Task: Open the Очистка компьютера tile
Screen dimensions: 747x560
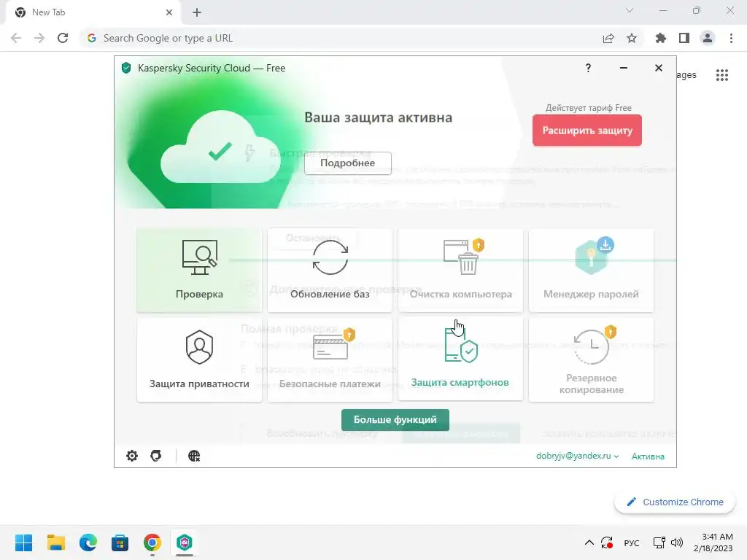Action: pyautogui.click(x=461, y=270)
